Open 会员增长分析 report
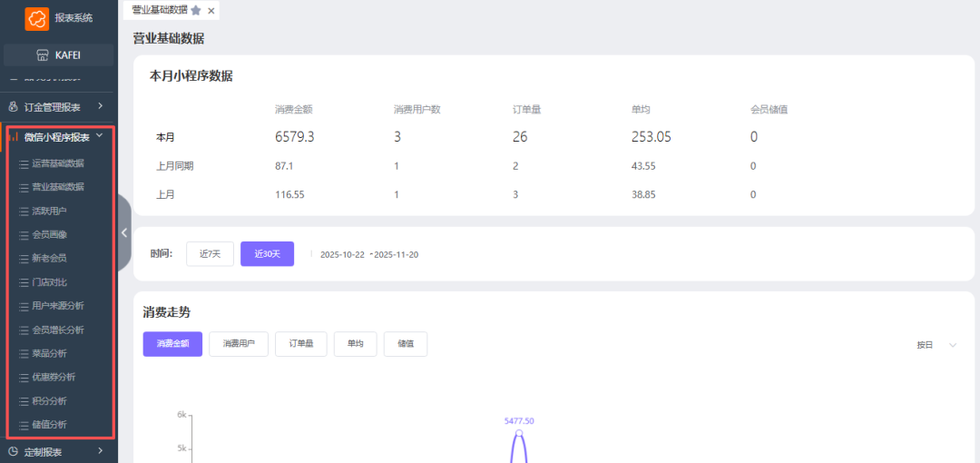The width and height of the screenshot is (980, 463). point(58,330)
